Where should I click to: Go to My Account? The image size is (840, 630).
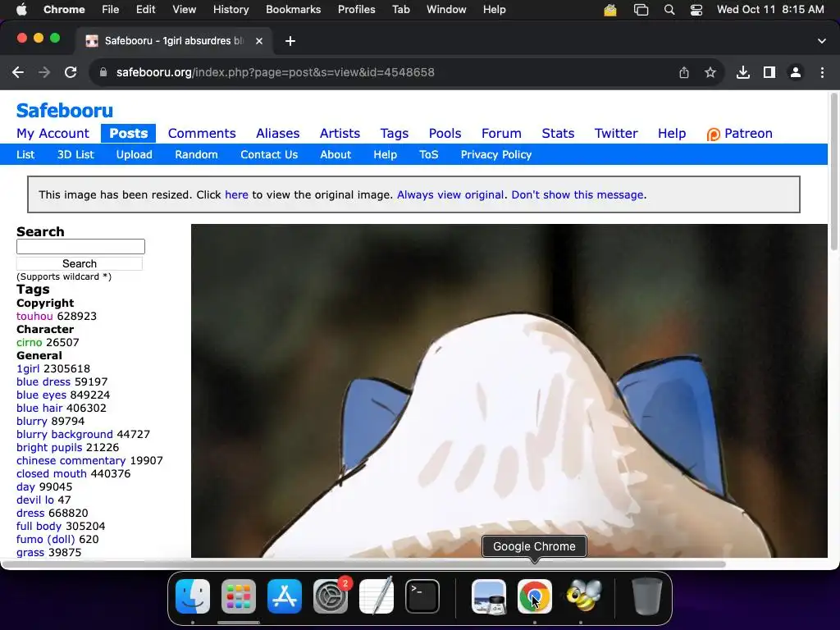pyautogui.click(x=52, y=134)
